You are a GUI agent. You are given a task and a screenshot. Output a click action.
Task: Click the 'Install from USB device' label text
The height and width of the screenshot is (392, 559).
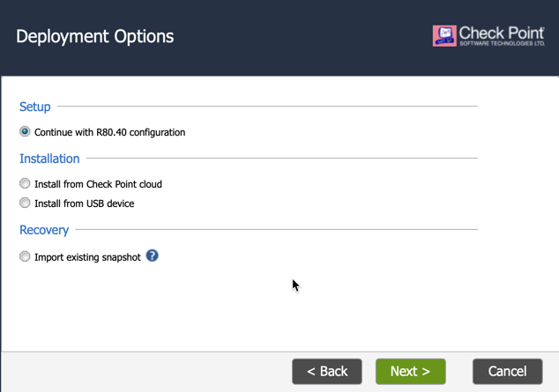coord(84,203)
